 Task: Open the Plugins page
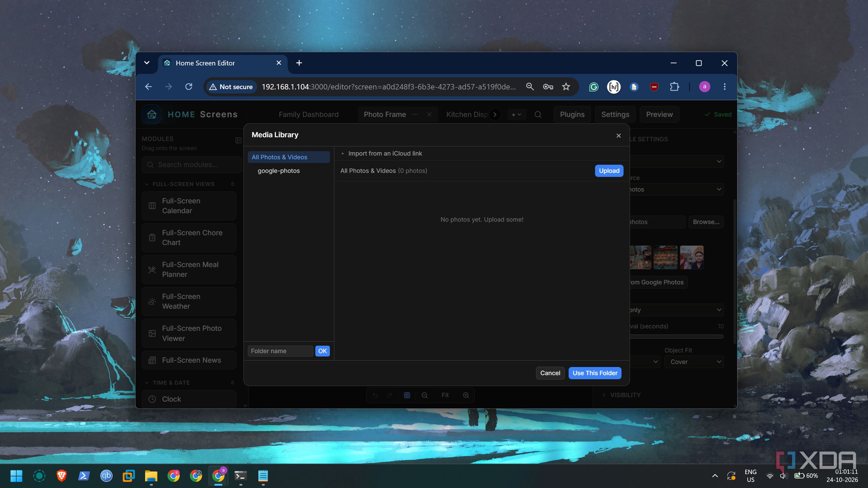[572, 115]
